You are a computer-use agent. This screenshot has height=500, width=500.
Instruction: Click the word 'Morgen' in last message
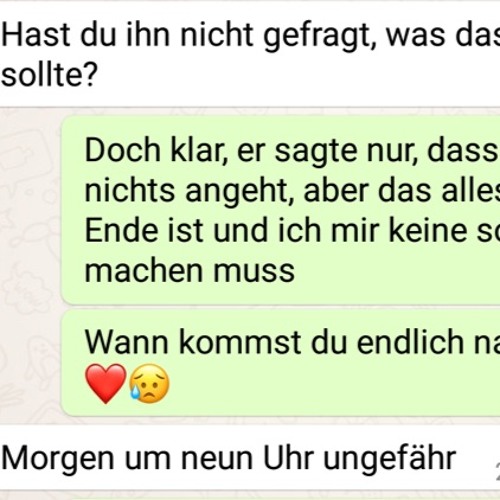pyautogui.click(x=58, y=460)
